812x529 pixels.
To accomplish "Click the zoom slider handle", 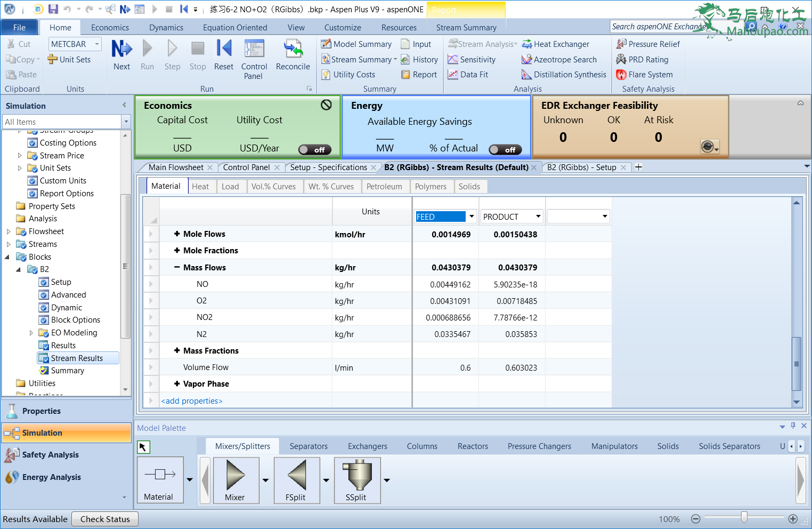I will click(744, 517).
